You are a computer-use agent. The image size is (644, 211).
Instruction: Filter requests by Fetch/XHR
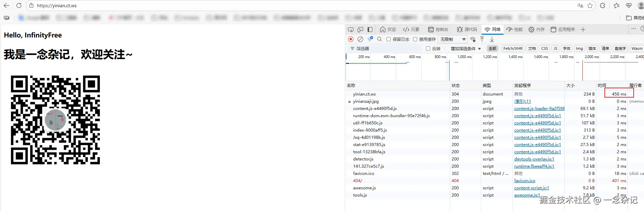tap(513, 48)
